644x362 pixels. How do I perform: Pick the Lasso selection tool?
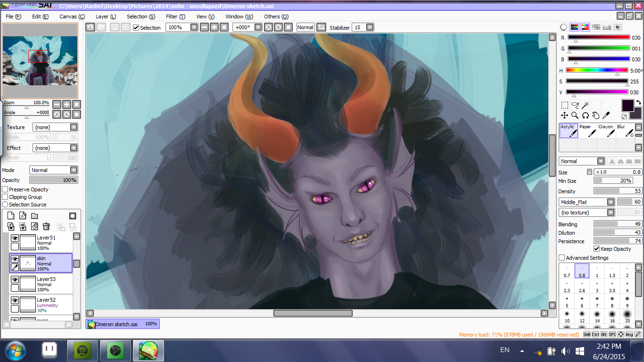(x=575, y=105)
